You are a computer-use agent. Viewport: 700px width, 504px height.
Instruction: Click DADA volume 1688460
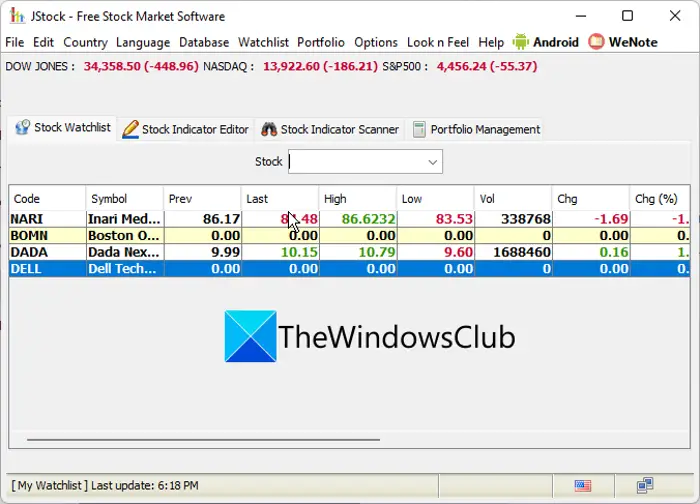click(513, 252)
